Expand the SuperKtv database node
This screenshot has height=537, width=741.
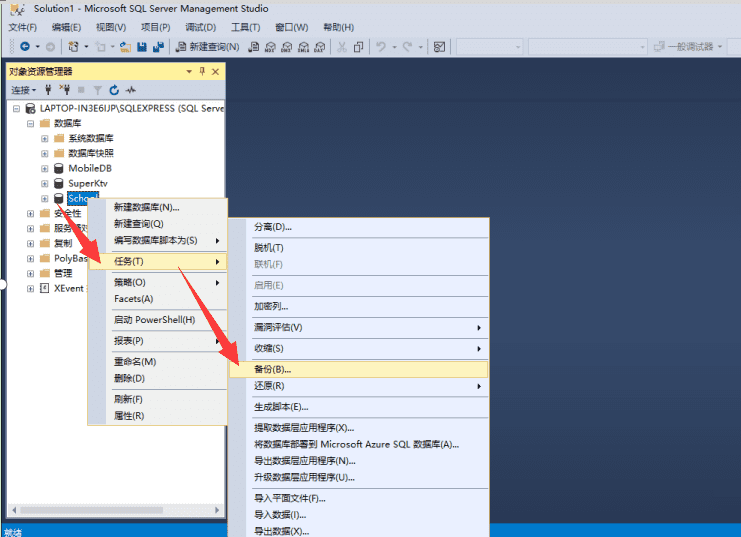click(44, 183)
